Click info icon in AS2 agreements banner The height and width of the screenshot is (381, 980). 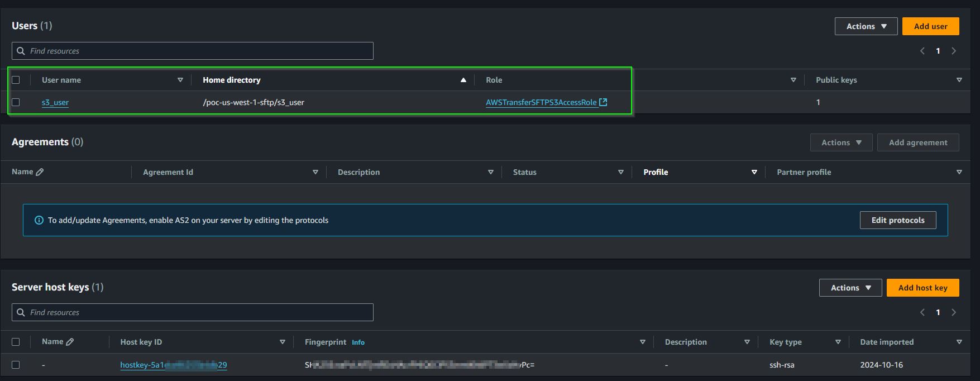point(39,220)
